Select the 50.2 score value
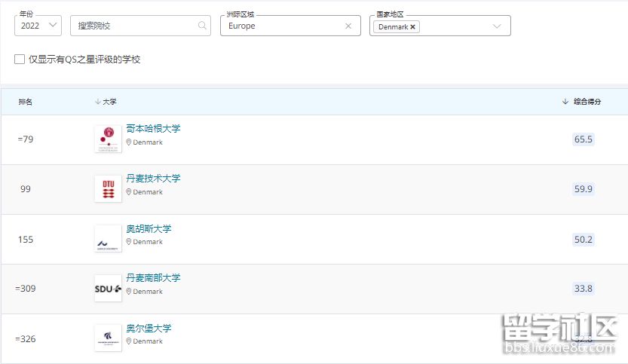The width and height of the screenshot is (628, 364). 584,240
